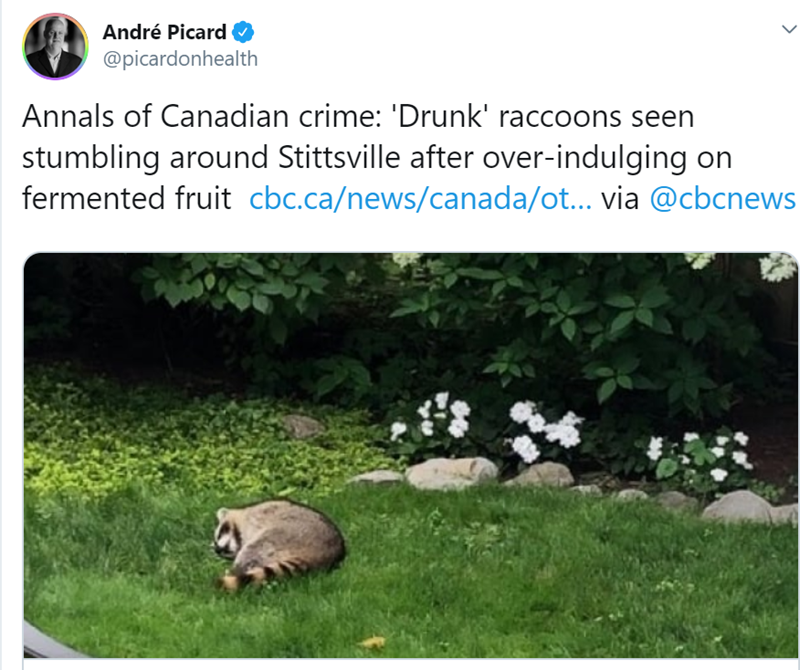Click the word "via" before @cbcnews

pyautogui.click(x=620, y=198)
